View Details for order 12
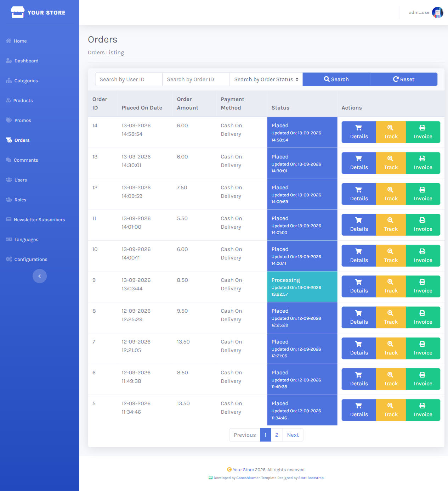Image resolution: width=448 pixels, height=491 pixels. (359, 194)
